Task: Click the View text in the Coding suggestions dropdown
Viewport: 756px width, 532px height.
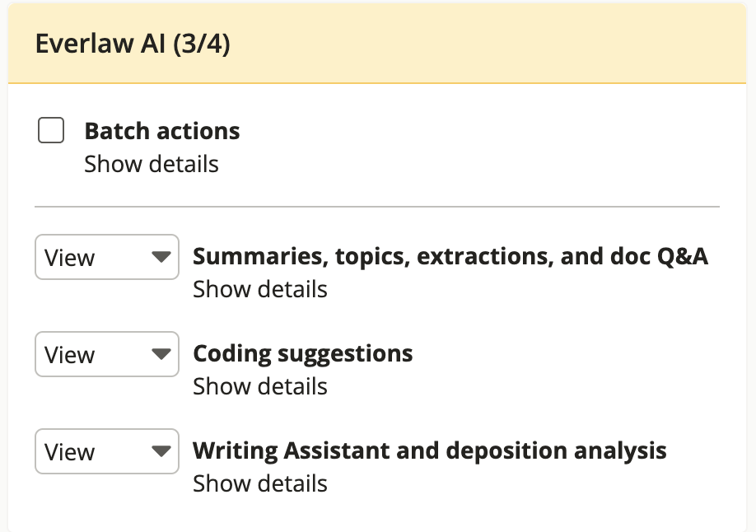Action: point(69,355)
